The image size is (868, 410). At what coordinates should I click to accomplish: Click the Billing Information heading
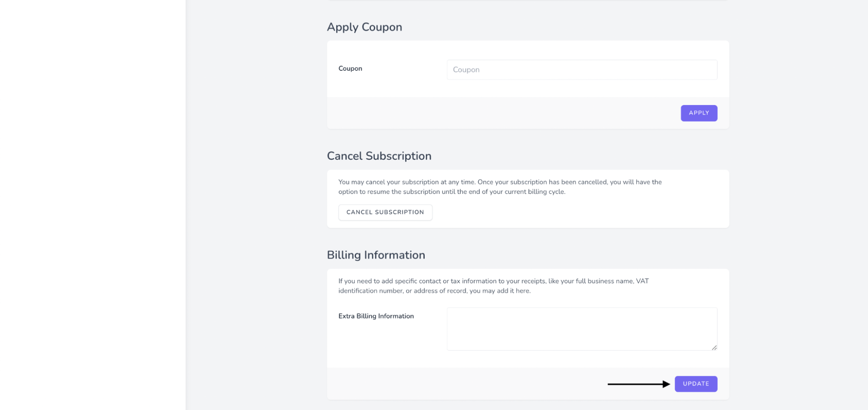376,255
